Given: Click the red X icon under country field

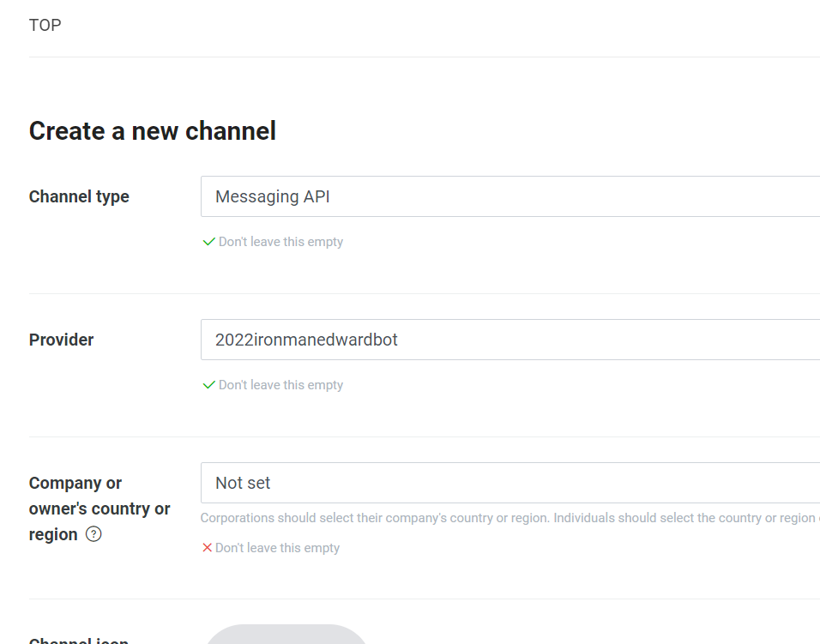Looking at the screenshot, I should tap(207, 547).
